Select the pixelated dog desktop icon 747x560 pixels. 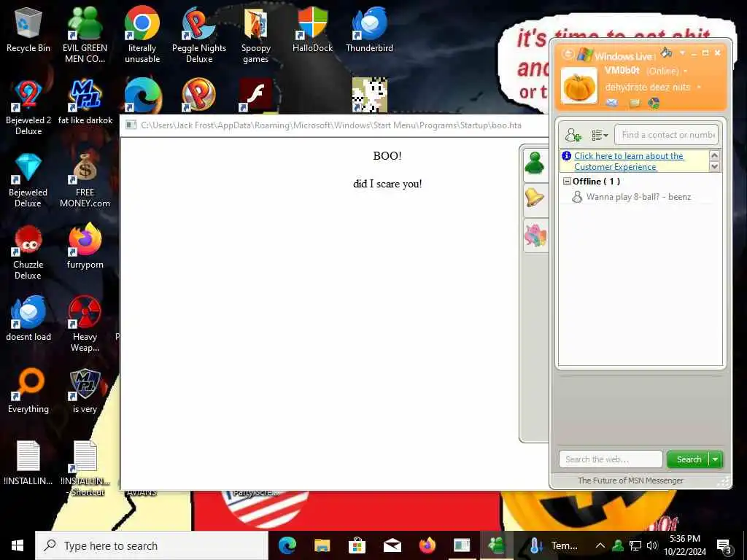[369, 94]
